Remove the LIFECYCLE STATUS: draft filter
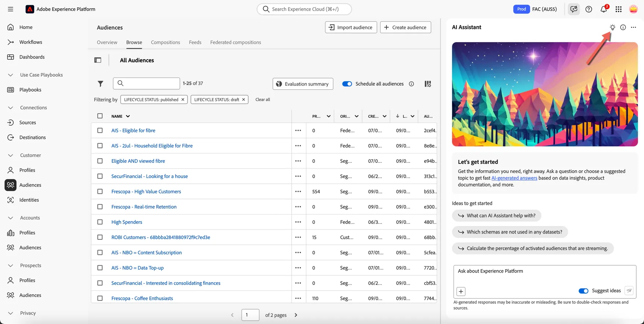Viewport: 644px width, 324px height. tap(243, 99)
